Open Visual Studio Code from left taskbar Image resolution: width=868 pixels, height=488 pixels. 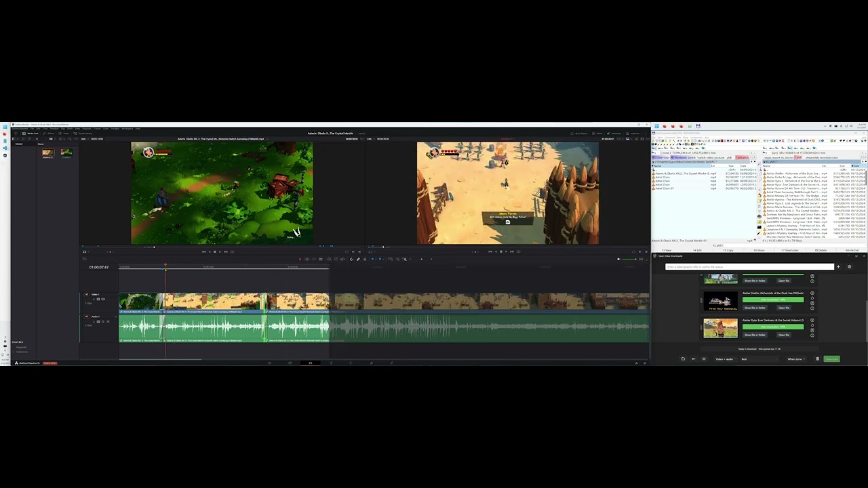tap(5, 148)
